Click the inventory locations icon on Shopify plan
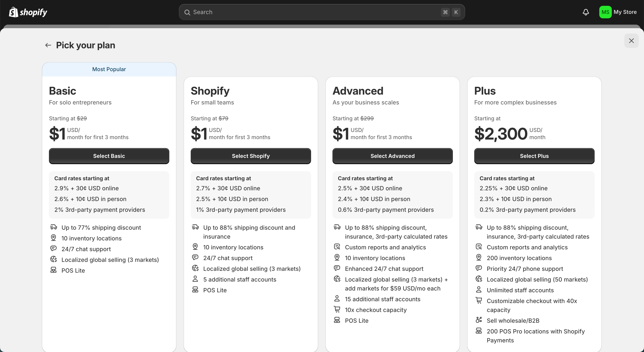 pyautogui.click(x=195, y=248)
